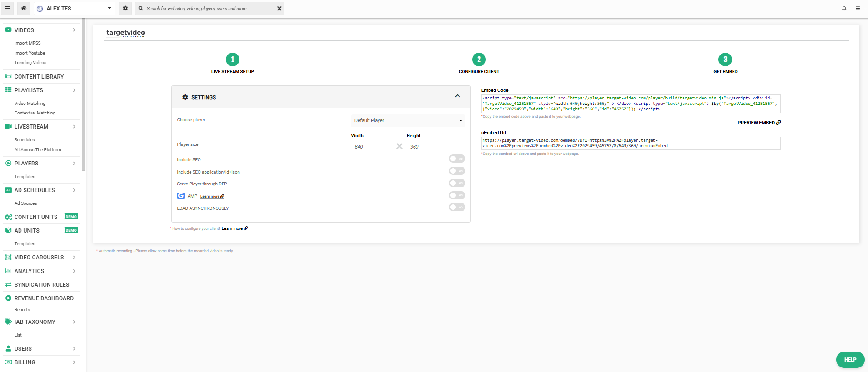Click the Content Units gears icon

8,217
